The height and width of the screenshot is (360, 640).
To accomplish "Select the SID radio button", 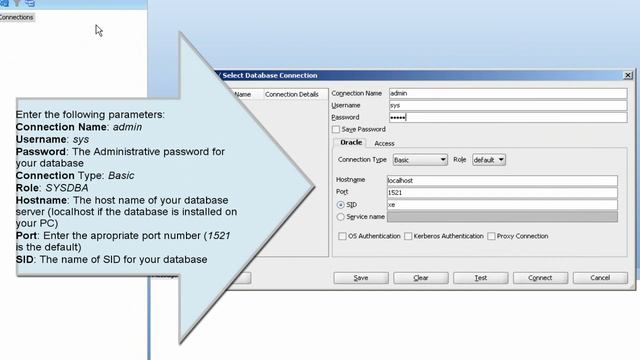I will pyautogui.click(x=340, y=205).
